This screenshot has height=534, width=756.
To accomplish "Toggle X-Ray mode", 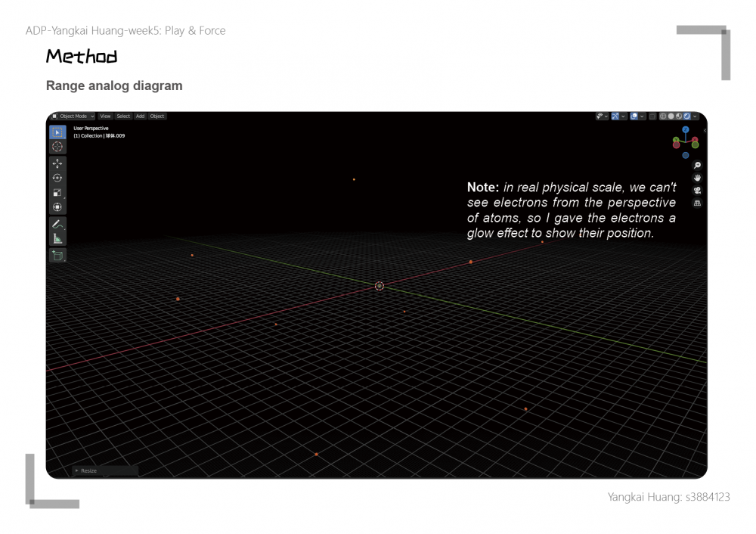I will tap(652, 116).
